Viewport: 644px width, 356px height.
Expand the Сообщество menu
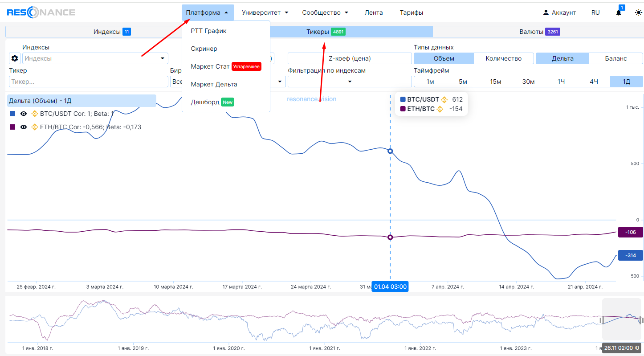pyautogui.click(x=325, y=12)
